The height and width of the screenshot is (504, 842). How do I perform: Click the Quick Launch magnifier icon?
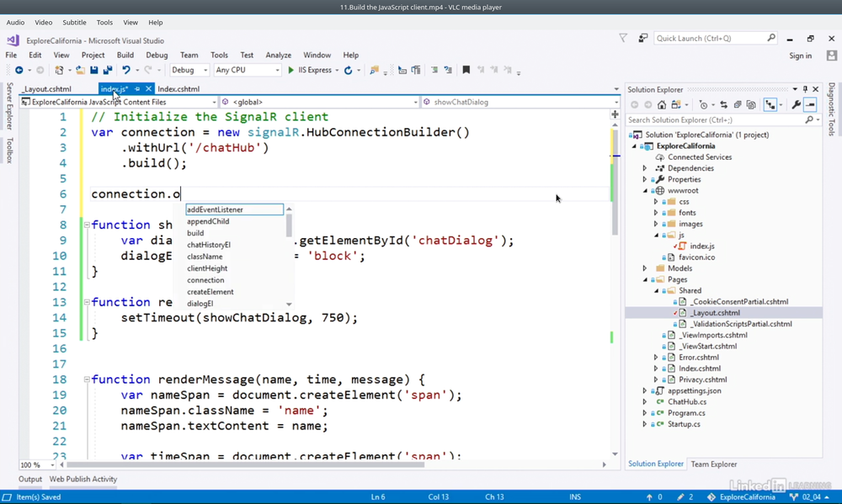coord(771,38)
